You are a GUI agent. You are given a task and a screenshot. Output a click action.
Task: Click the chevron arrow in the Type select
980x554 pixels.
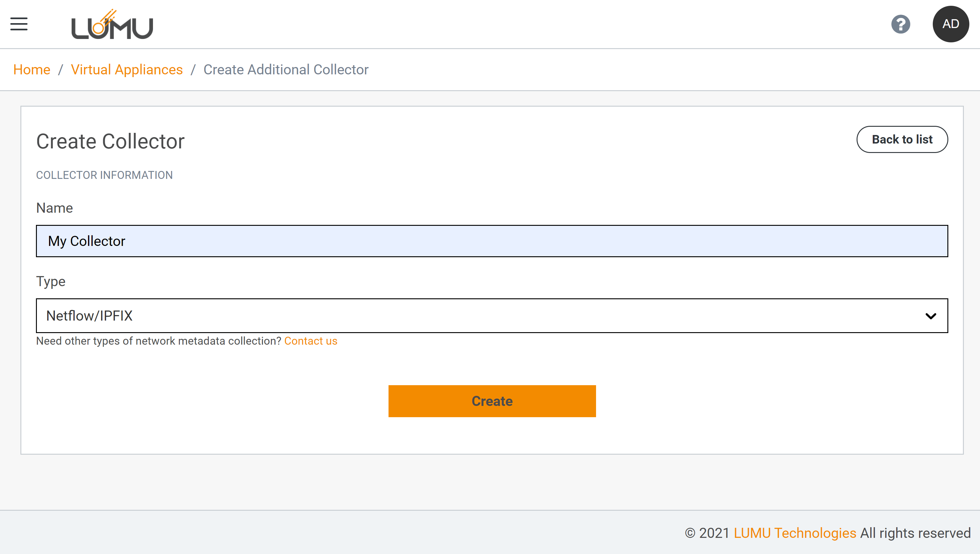point(930,316)
